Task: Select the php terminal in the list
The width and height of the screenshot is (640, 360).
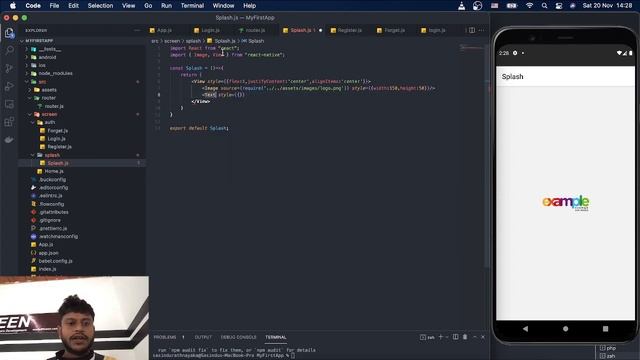Action: point(611,348)
